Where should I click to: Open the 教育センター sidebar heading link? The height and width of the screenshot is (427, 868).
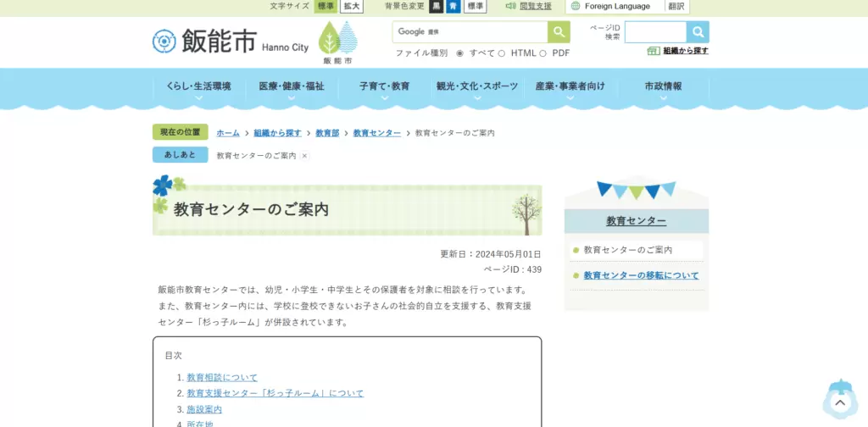pyautogui.click(x=636, y=220)
